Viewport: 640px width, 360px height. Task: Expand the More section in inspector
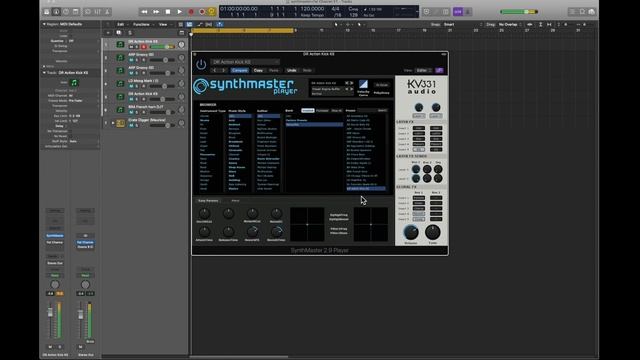click(x=44, y=66)
